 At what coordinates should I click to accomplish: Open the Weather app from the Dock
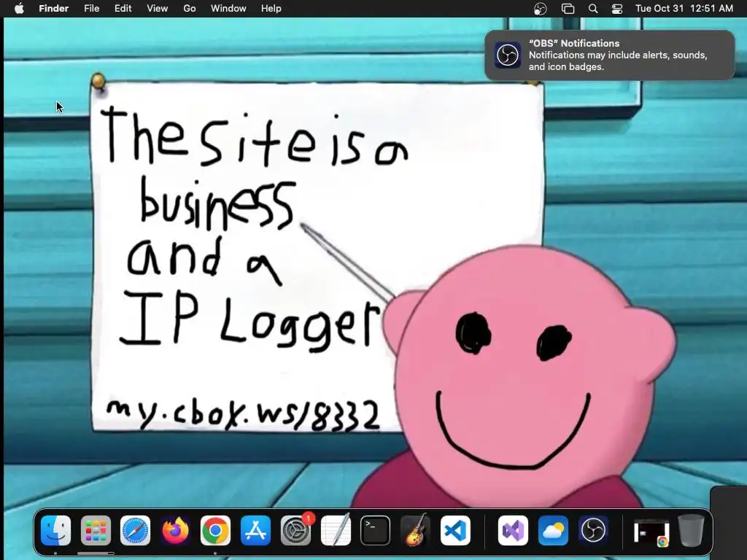553,531
